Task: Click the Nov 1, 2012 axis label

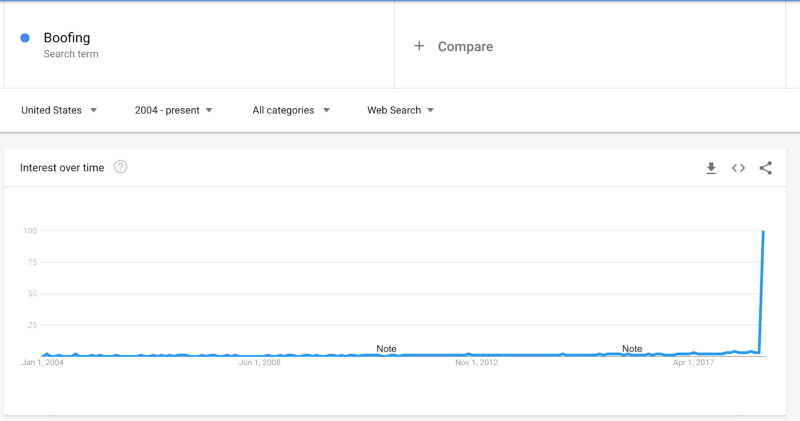Action: (x=476, y=363)
